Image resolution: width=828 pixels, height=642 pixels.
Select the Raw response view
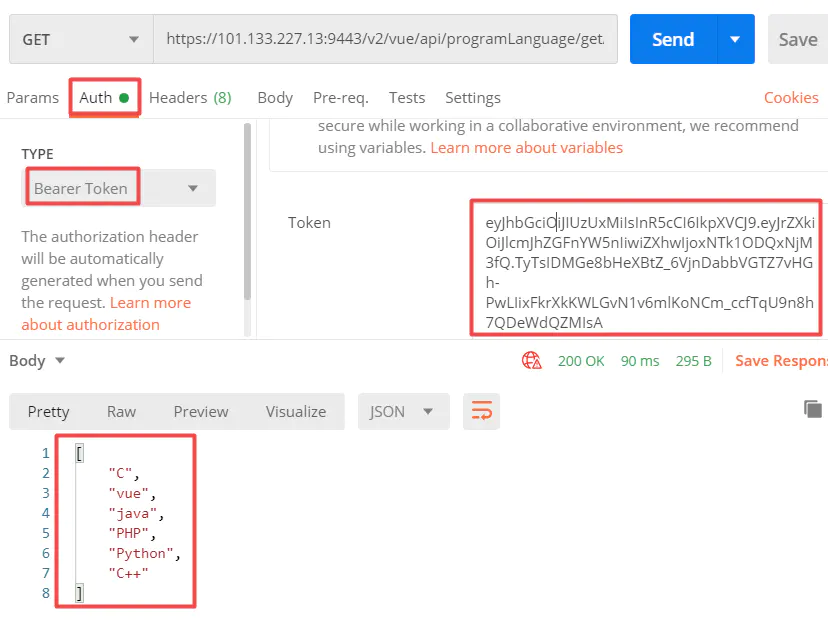(x=121, y=411)
